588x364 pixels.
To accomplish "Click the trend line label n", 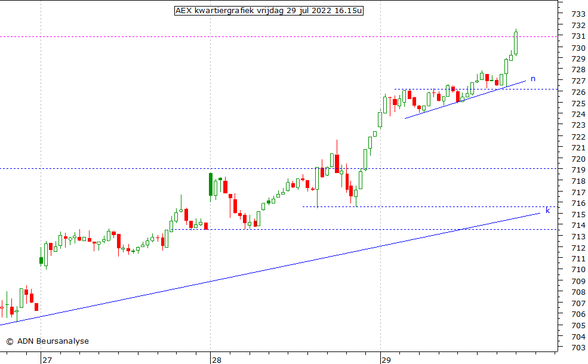I will [533, 79].
